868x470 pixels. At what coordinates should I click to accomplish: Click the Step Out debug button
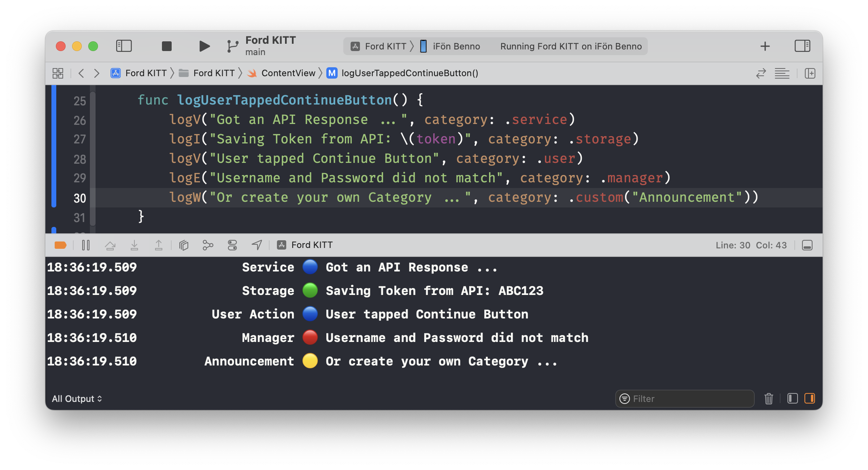159,245
